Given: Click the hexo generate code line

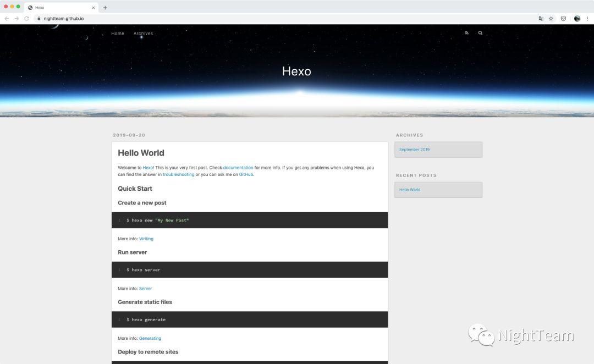Looking at the screenshot, I should pyautogui.click(x=146, y=319).
